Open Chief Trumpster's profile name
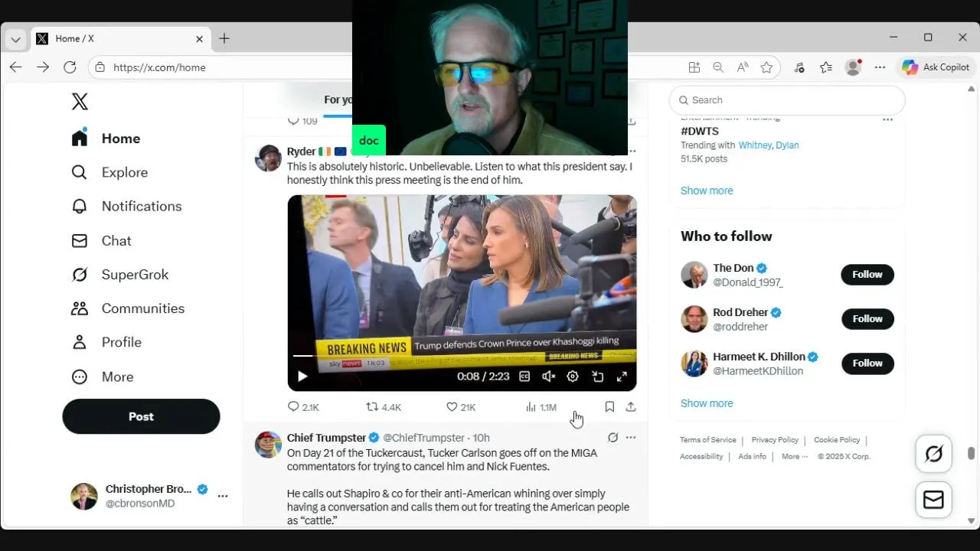980x551 pixels. point(326,438)
